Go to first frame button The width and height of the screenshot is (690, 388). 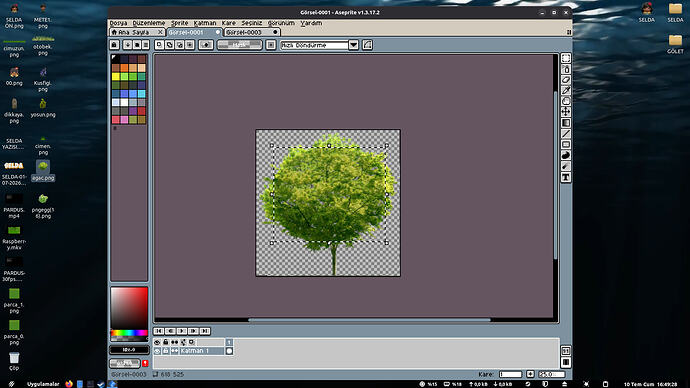click(159, 331)
